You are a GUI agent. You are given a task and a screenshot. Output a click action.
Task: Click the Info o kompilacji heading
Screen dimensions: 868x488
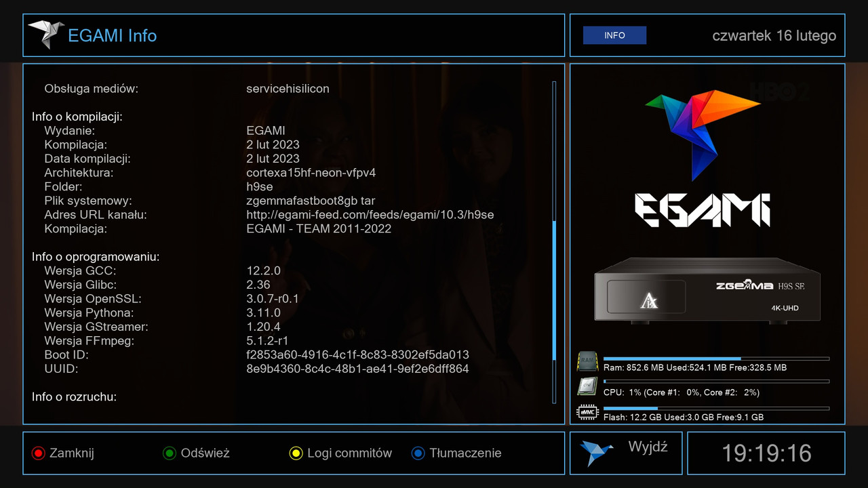click(x=77, y=117)
